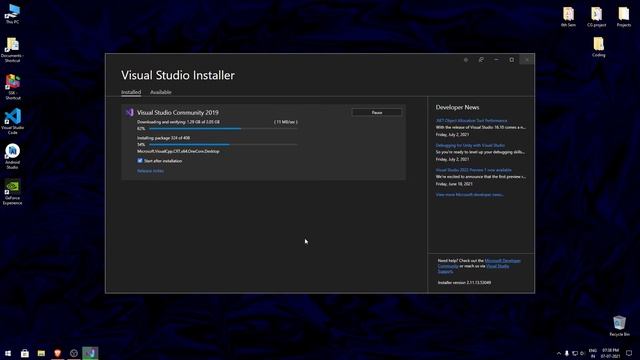Click the installer feedback icon in title bar

pyautogui.click(x=481, y=60)
